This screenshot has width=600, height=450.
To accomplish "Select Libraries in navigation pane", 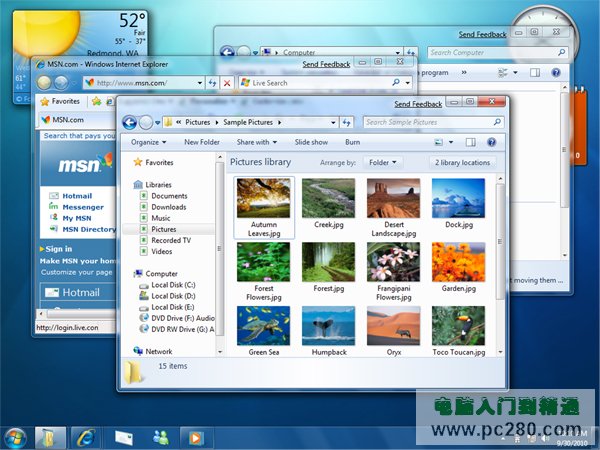I will 152,185.
